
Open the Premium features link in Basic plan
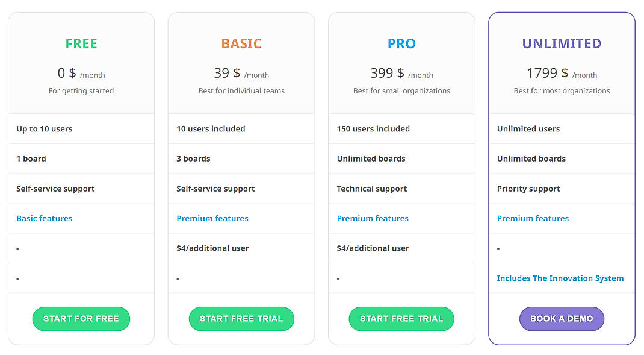(212, 218)
